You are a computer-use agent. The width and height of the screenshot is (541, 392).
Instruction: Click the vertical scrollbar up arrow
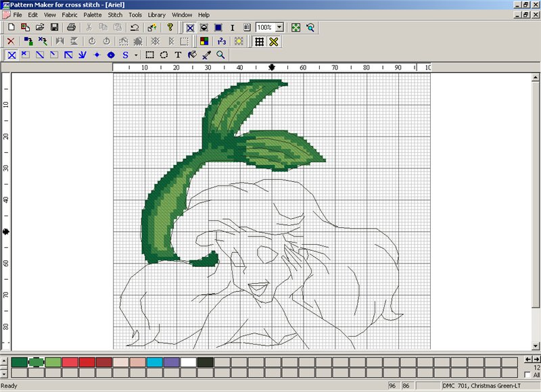tap(536, 77)
